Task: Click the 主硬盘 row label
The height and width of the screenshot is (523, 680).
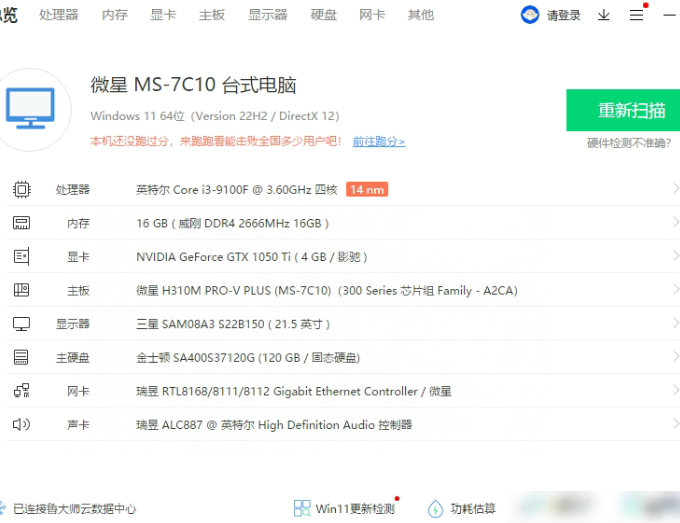Action: [x=72, y=358]
